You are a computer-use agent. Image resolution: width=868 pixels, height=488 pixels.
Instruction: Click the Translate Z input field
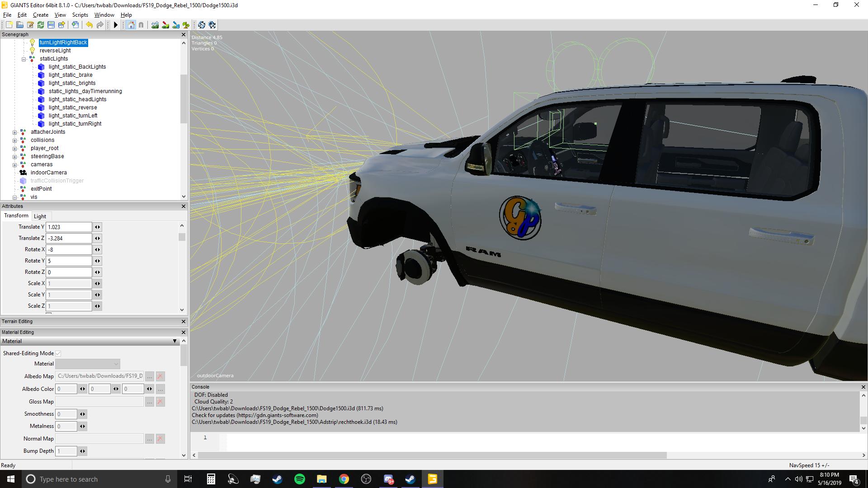[69, 238]
